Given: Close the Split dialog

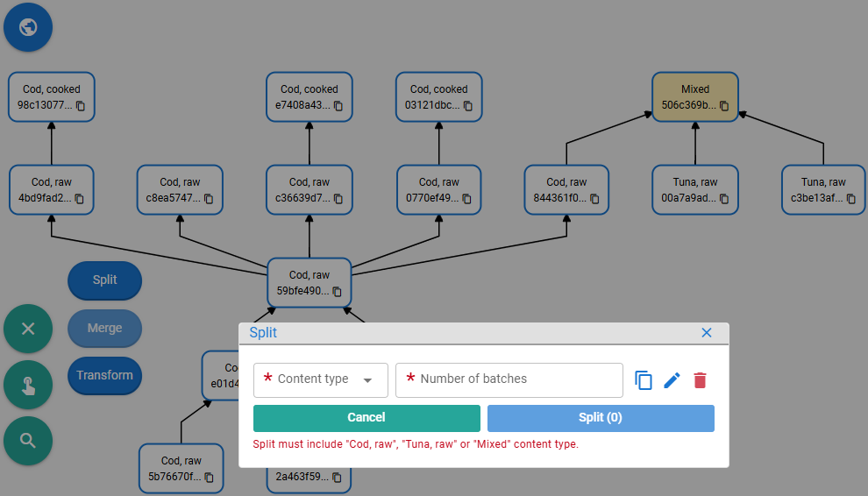Looking at the screenshot, I should (707, 333).
